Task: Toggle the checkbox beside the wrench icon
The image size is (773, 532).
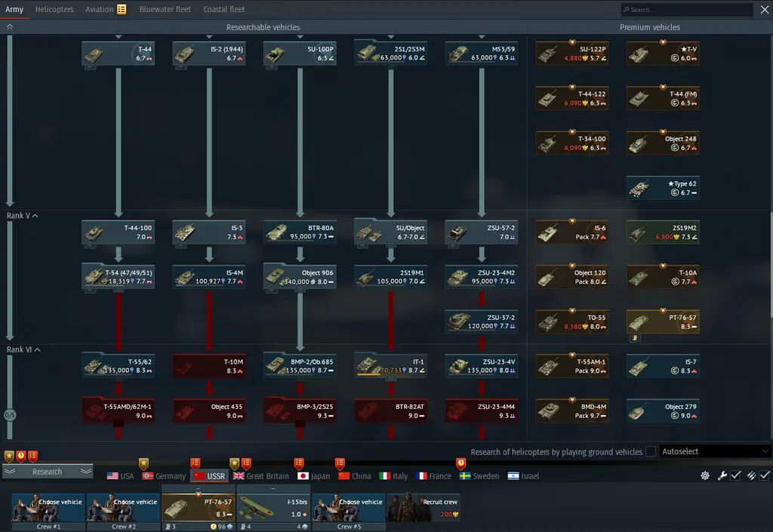Action: [736, 475]
